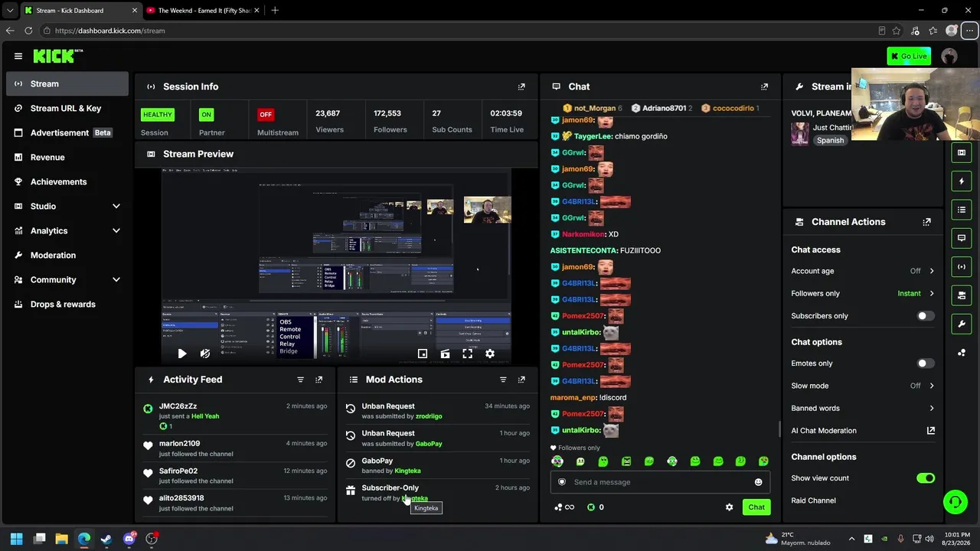Screen dimensions: 980x551
Task: Open Account age options chevron
Action: click(932, 271)
